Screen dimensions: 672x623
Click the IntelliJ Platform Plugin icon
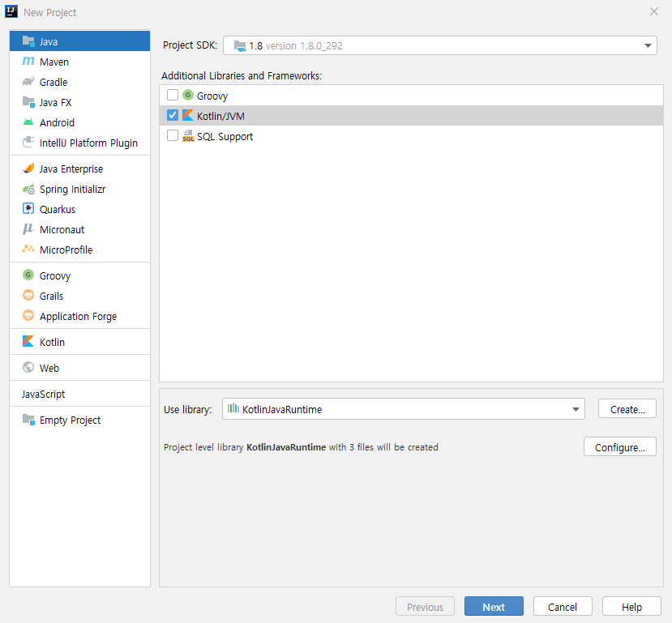[x=28, y=142]
